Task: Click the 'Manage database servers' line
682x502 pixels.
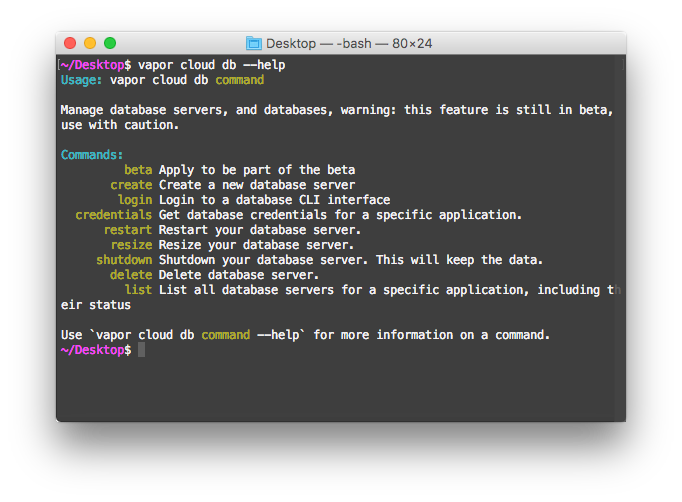Action: (337, 110)
